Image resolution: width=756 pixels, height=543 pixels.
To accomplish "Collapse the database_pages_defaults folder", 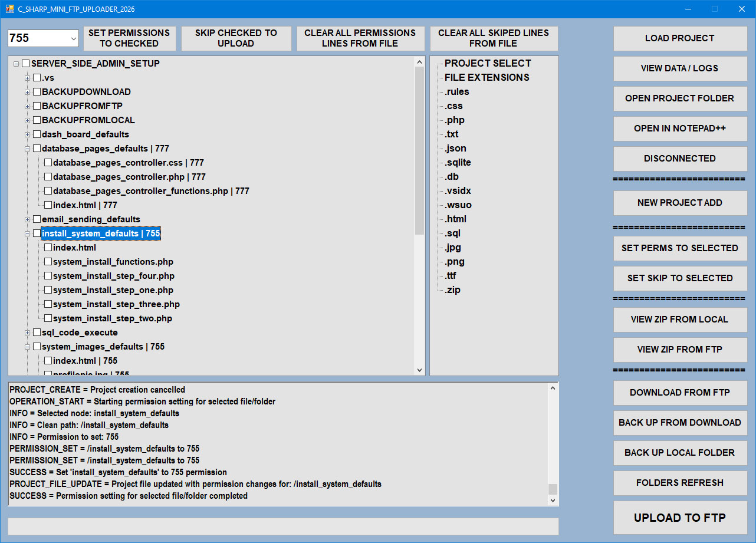I will click(x=27, y=149).
